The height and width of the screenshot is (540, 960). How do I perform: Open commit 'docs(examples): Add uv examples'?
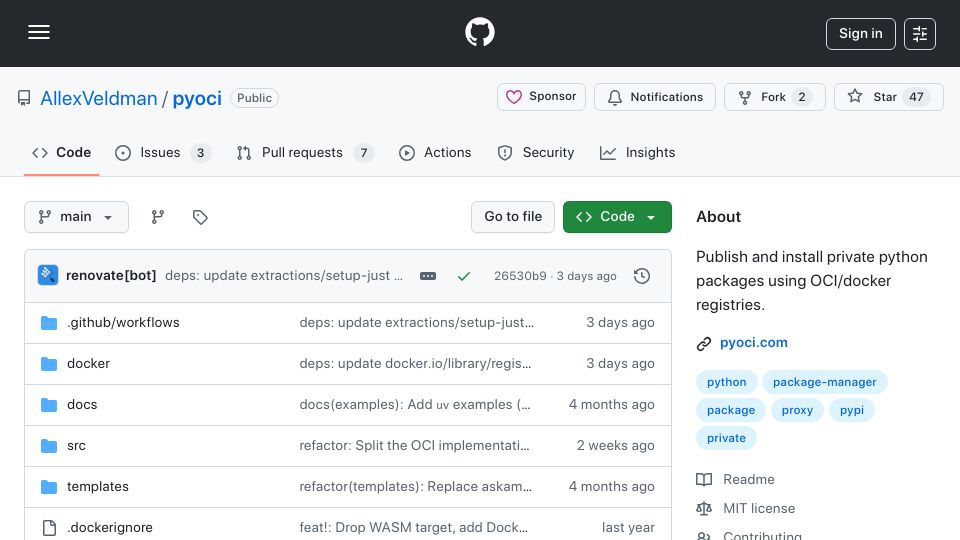[x=415, y=405]
